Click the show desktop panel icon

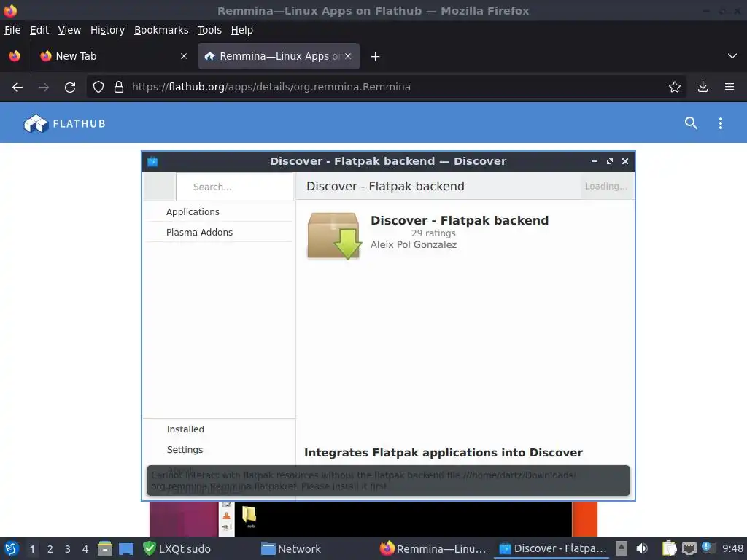point(126,548)
